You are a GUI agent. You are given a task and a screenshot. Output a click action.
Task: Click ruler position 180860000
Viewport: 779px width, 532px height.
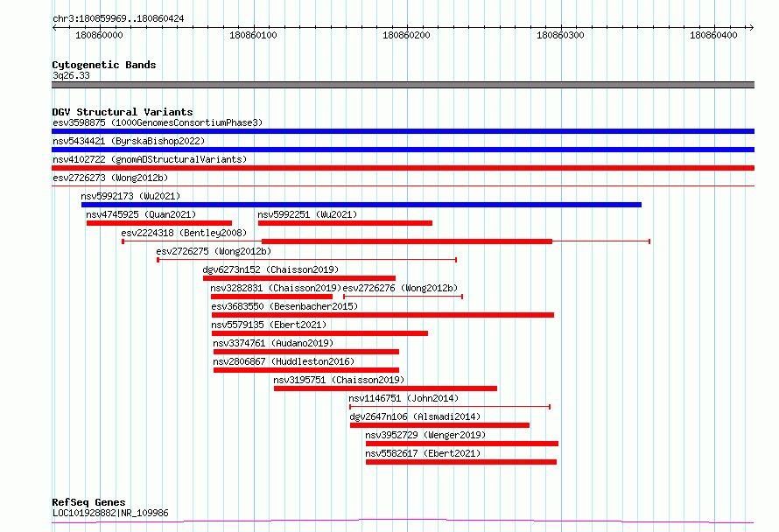(x=99, y=35)
